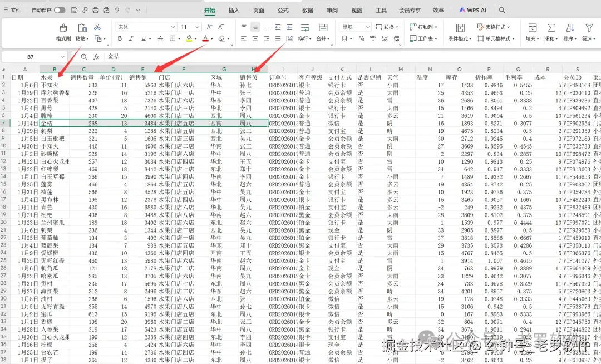This screenshot has height=364, width=601.
Task: Click the Filter (筛选) funnel icon
Action: click(x=589, y=28)
